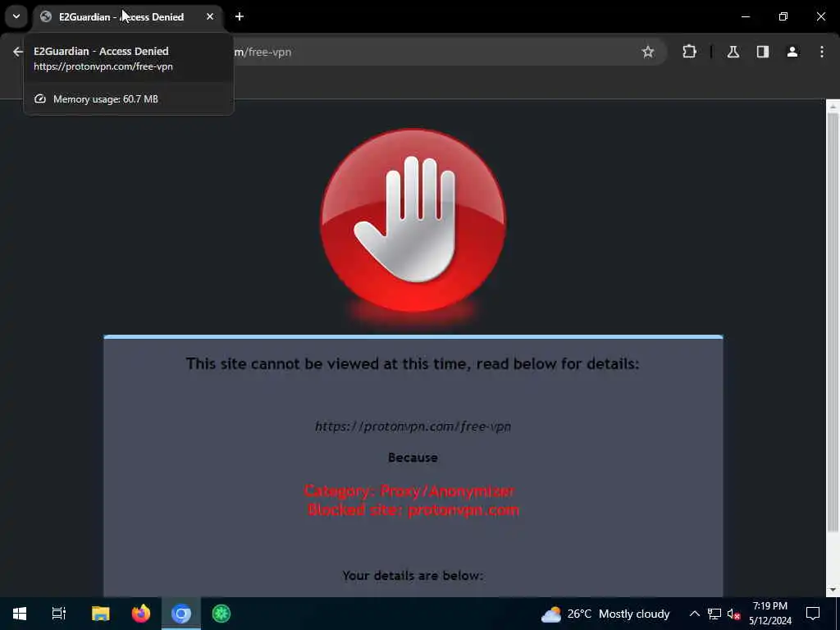Viewport: 840px width, 630px height.
Task: Minimize the Chrome window
Action: (745, 16)
